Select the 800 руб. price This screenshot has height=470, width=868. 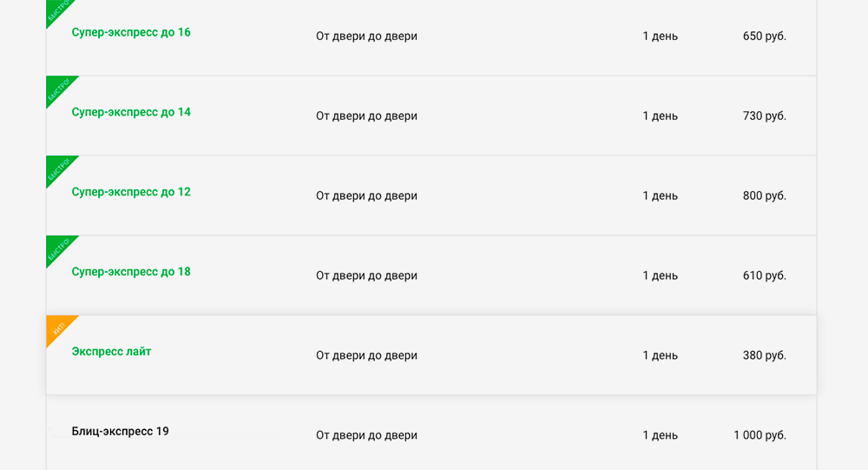(765, 195)
